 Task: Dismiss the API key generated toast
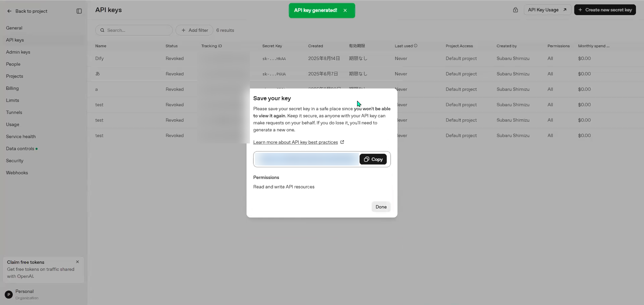coord(345,10)
